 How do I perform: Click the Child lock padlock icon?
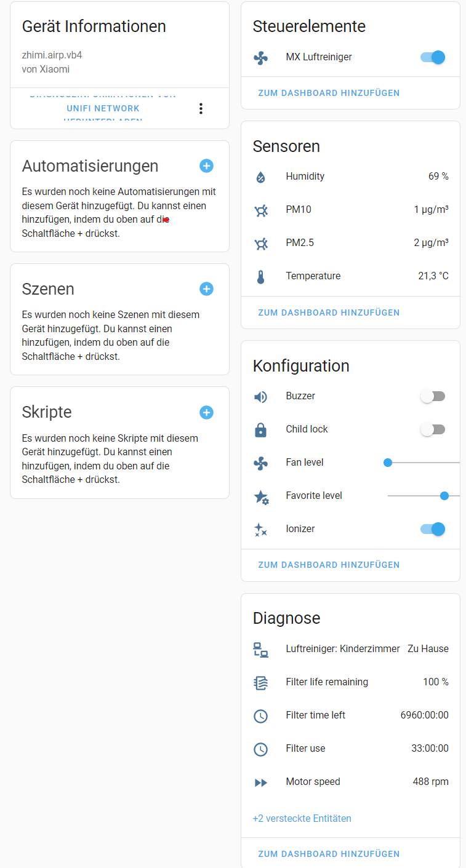pyautogui.click(x=261, y=429)
